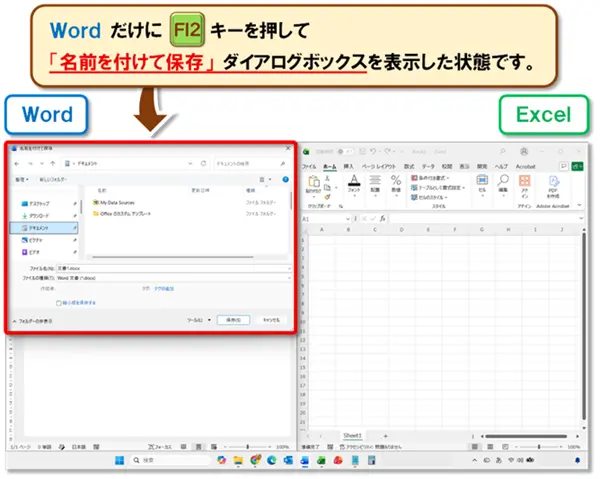Screen dimensions: 600x479
Task: Open フォント group in Excel ribbon
Action: [x=354, y=184]
